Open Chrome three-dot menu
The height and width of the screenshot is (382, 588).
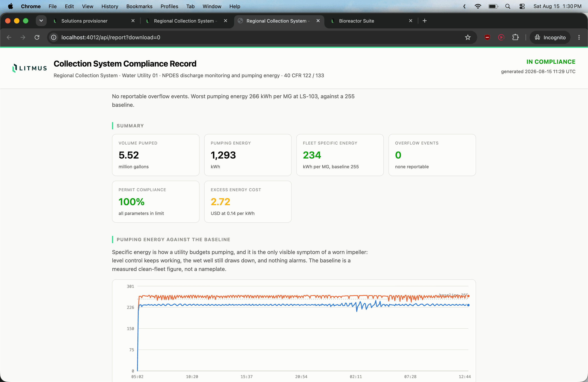pos(579,37)
